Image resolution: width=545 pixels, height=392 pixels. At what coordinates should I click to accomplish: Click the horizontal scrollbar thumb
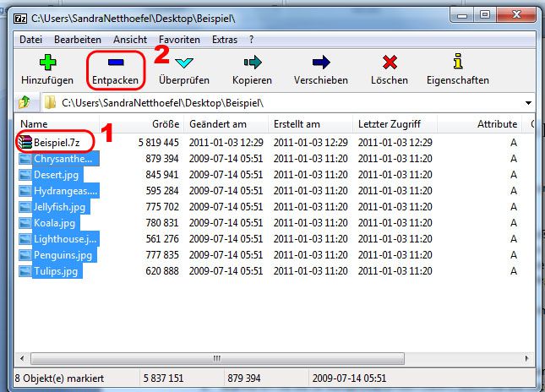tap(217, 358)
